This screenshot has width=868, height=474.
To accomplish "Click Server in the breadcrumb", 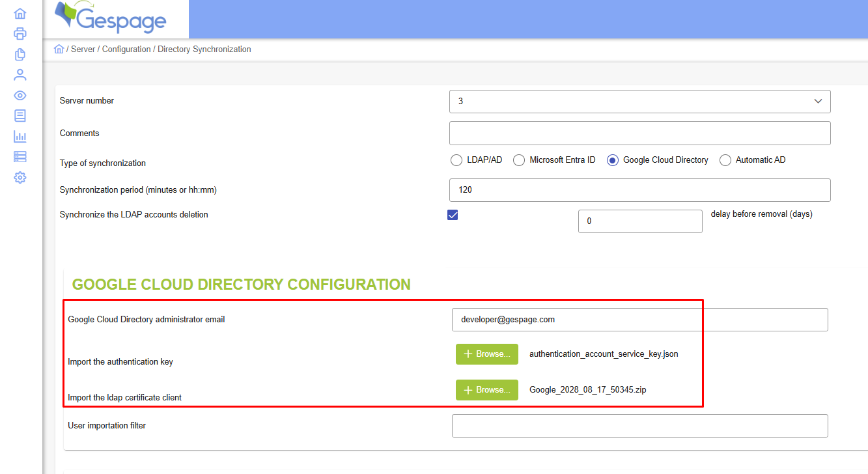I will click(83, 49).
